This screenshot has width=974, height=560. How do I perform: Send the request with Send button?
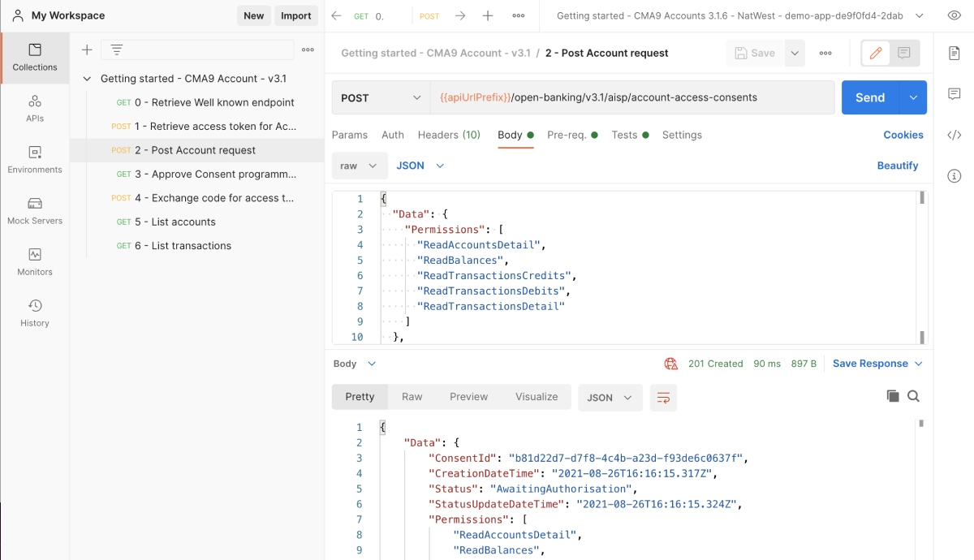[x=870, y=97]
